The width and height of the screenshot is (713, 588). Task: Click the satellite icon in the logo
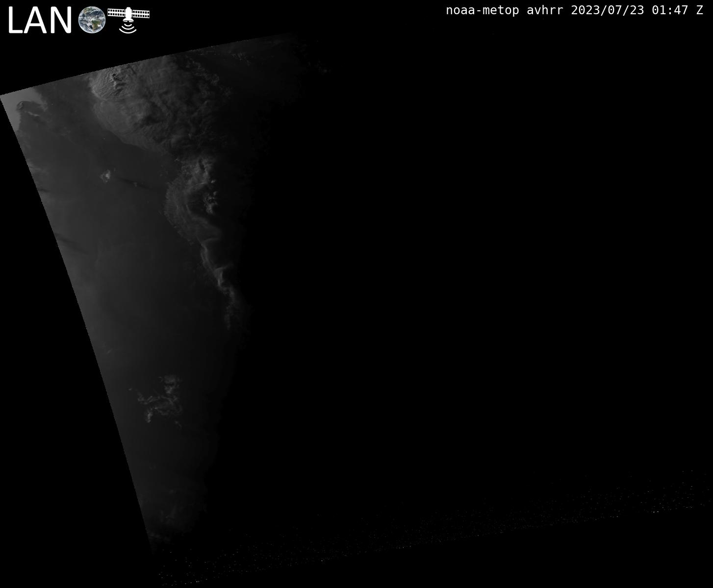click(x=128, y=20)
